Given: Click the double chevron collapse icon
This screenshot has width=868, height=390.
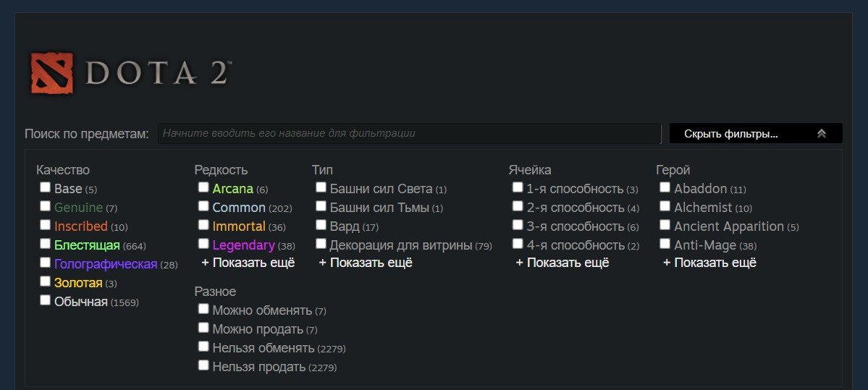Looking at the screenshot, I should tap(822, 133).
